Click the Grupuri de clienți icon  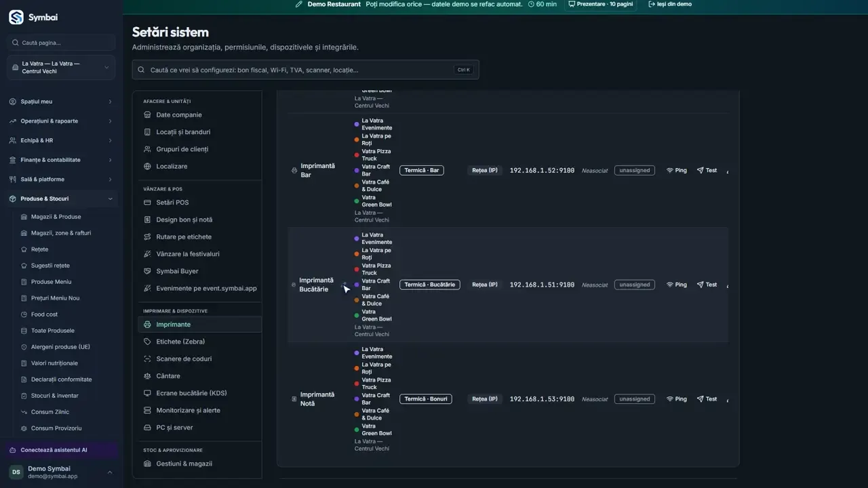[x=148, y=149]
